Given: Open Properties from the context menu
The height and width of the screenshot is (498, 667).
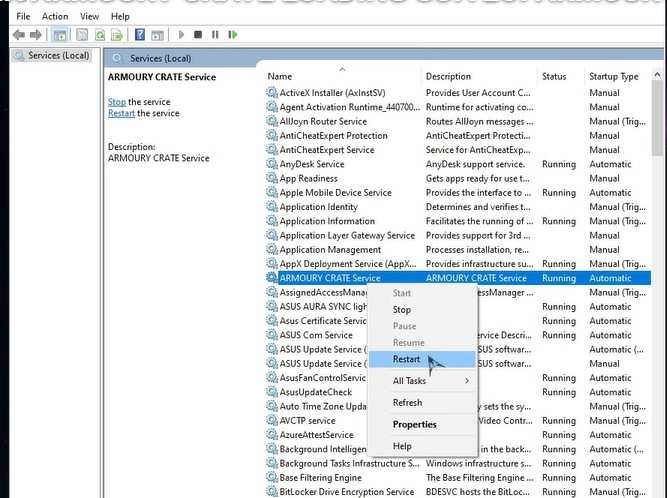Looking at the screenshot, I should click(422, 424).
